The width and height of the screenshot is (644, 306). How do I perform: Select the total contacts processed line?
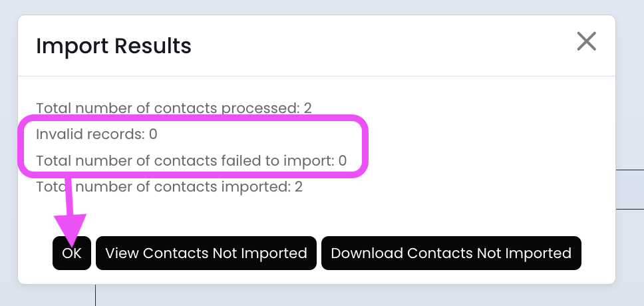pyautogui.click(x=174, y=108)
